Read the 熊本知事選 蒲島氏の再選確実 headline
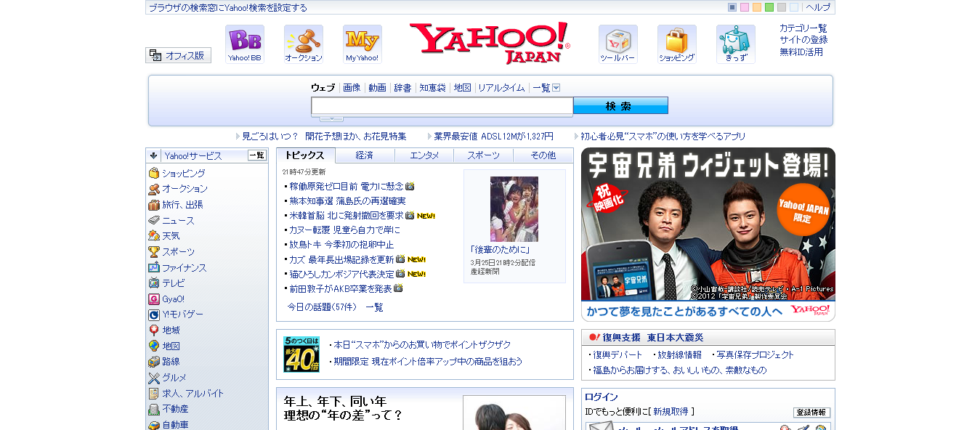 pyautogui.click(x=348, y=201)
